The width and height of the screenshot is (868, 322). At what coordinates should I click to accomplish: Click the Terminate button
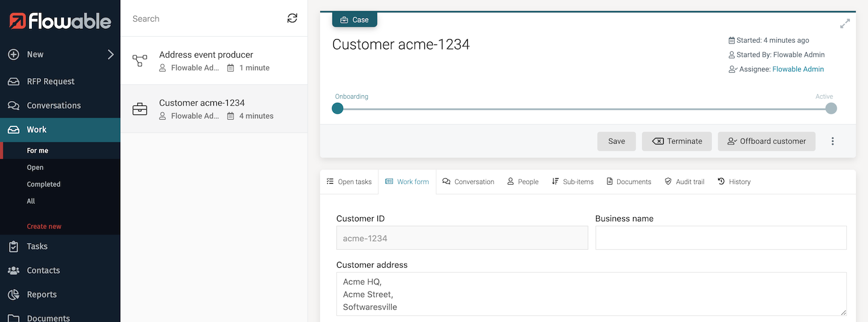pos(677,141)
